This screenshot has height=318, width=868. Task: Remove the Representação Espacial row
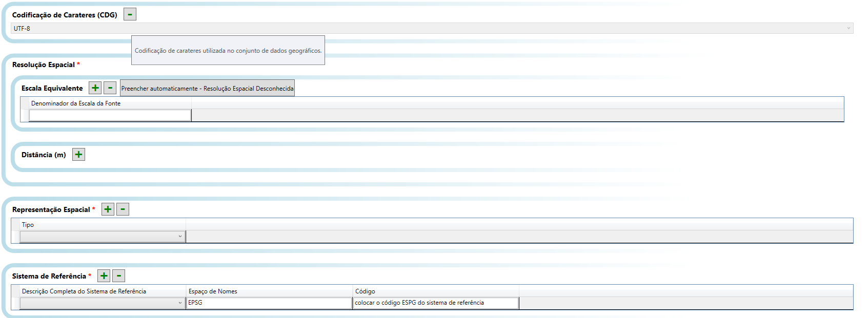click(x=123, y=209)
